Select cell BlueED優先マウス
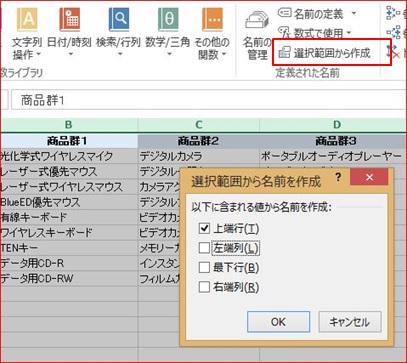The width and height of the screenshot is (407, 363). (69, 202)
